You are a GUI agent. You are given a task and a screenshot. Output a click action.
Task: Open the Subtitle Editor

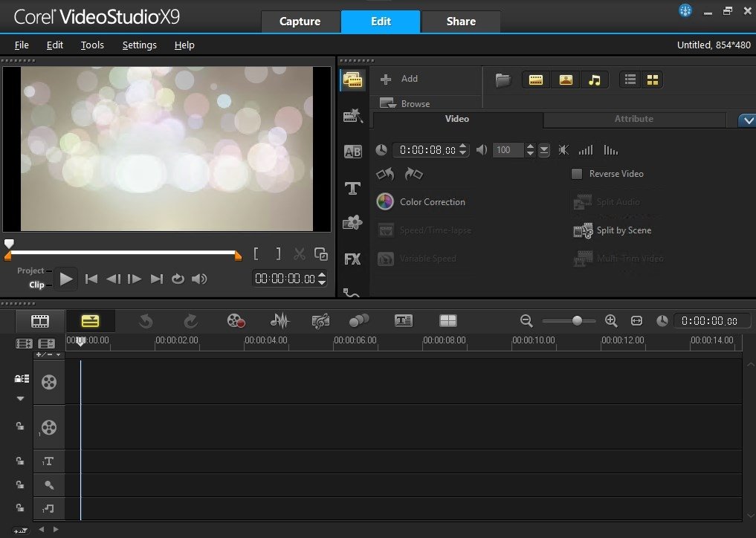tap(404, 321)
